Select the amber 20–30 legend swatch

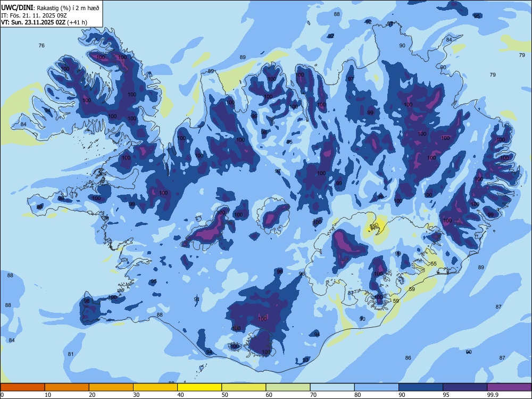click(111, 387)
